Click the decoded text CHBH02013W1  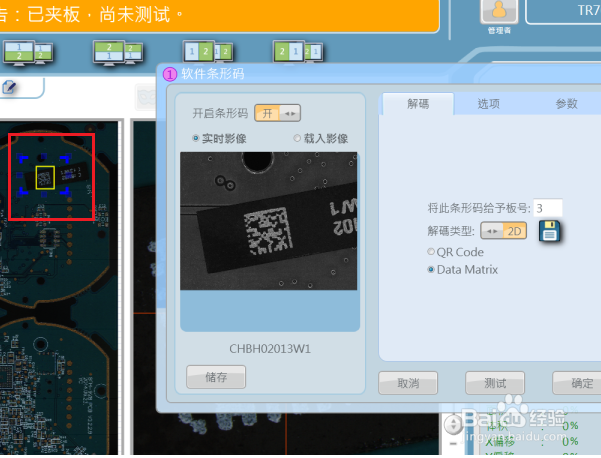tap(270, 349)
